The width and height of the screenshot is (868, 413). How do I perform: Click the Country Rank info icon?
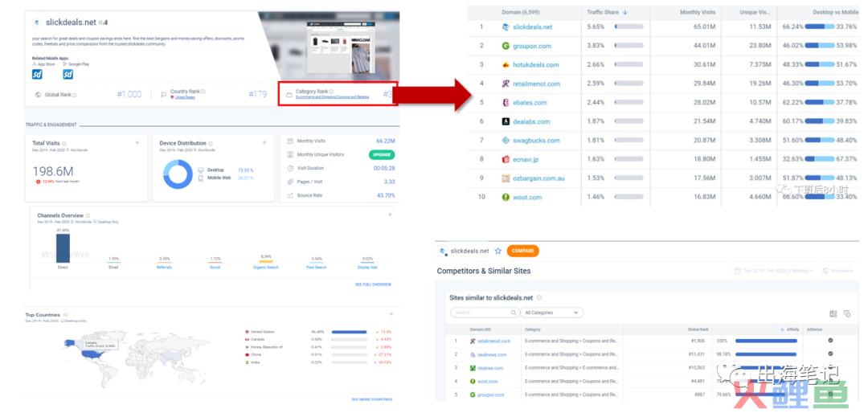coord(203,92)
